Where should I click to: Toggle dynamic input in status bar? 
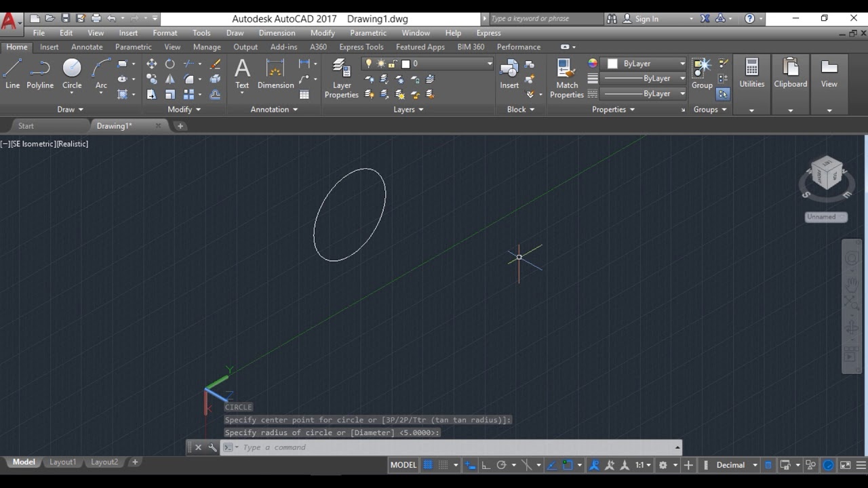click(471, 465)
